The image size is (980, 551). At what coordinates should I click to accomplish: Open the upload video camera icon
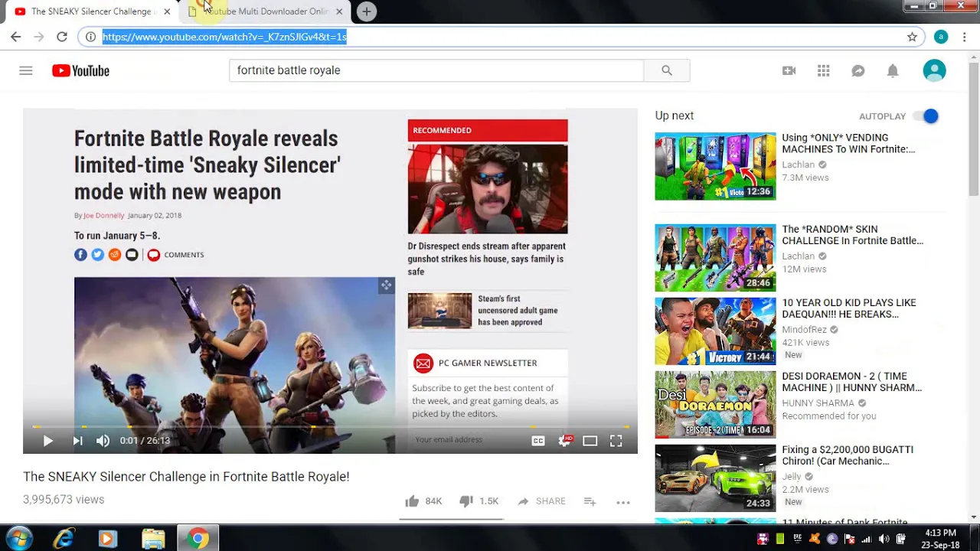789,70
